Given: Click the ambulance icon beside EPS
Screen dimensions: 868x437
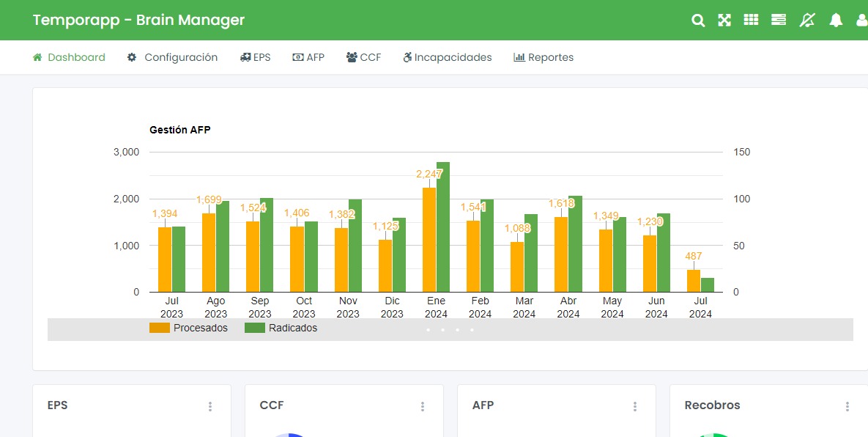Looking at the screenshot, I should tap(245, 57).
